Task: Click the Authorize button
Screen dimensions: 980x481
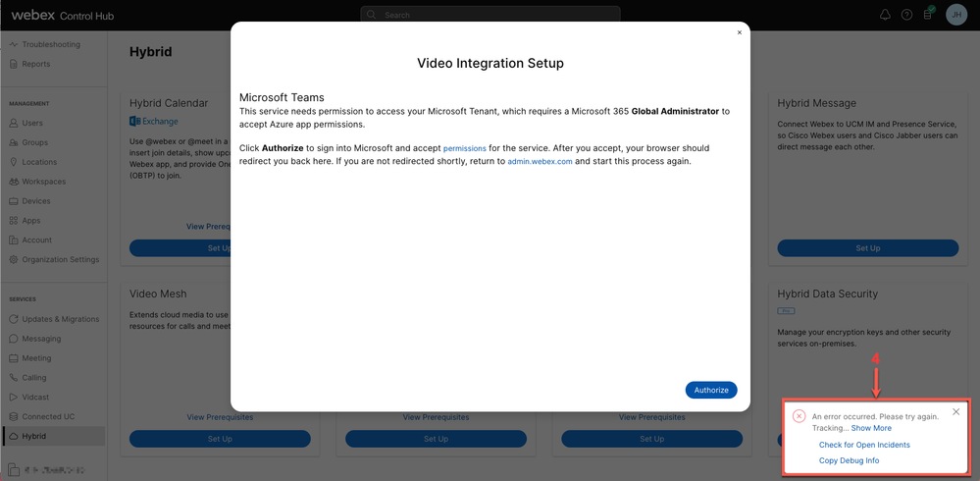Action: 711,390
